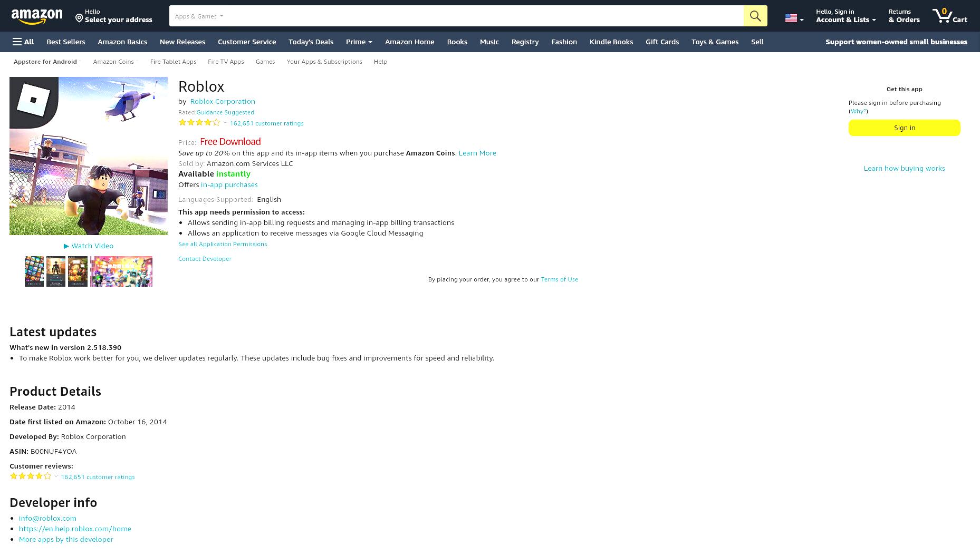Open en.help.roblox.com link
This screenshot has height=555, width=980.
click(75, 529)
